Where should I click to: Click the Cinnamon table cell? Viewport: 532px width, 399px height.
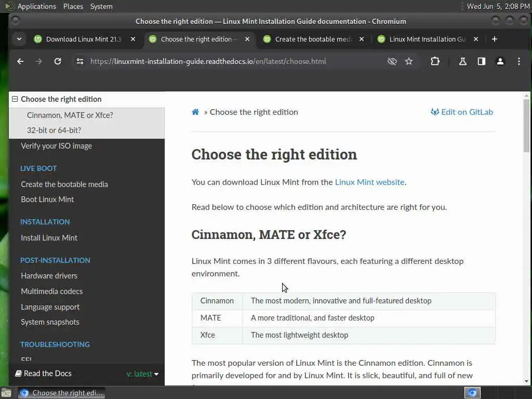[217, 301]
